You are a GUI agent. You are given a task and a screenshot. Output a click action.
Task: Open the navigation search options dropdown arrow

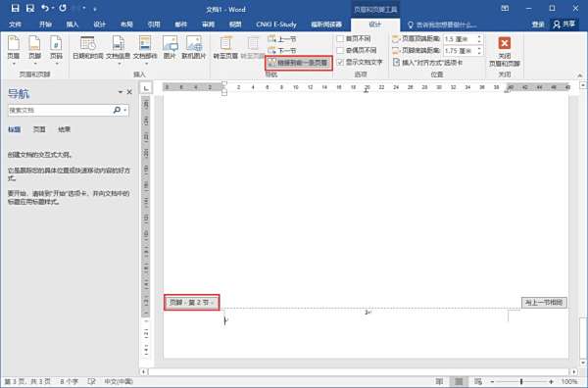[125, 110]
